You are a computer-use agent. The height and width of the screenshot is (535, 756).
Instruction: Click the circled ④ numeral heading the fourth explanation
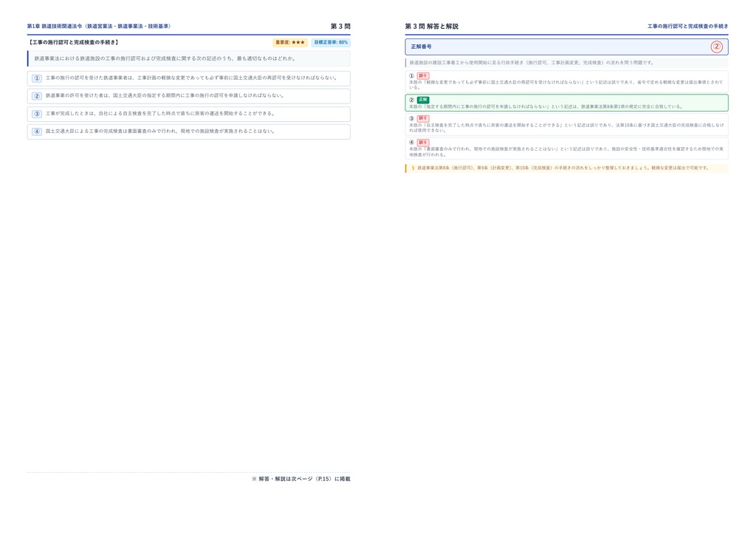pyautogui.click(x=411, y=143)
